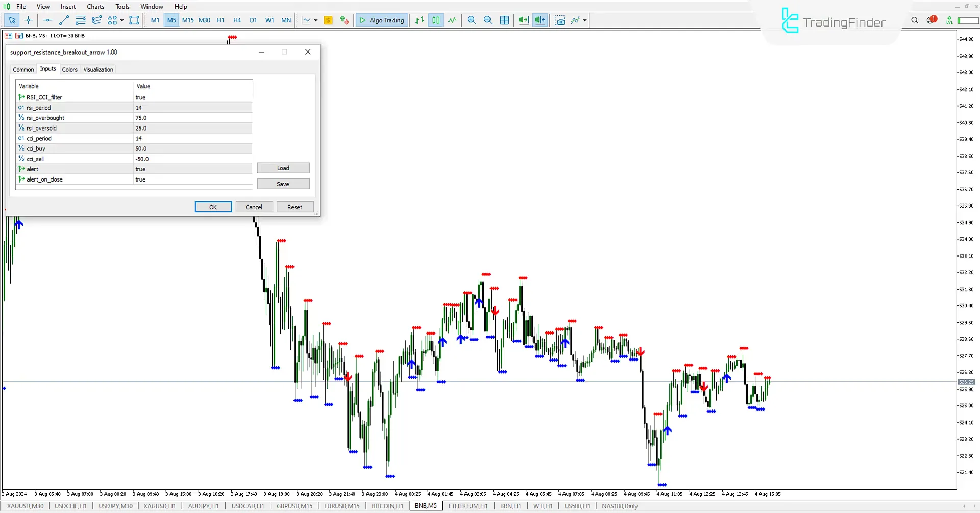Toggle Algo Trading on
The image size is (980, 513).
[x=382, y=20]
